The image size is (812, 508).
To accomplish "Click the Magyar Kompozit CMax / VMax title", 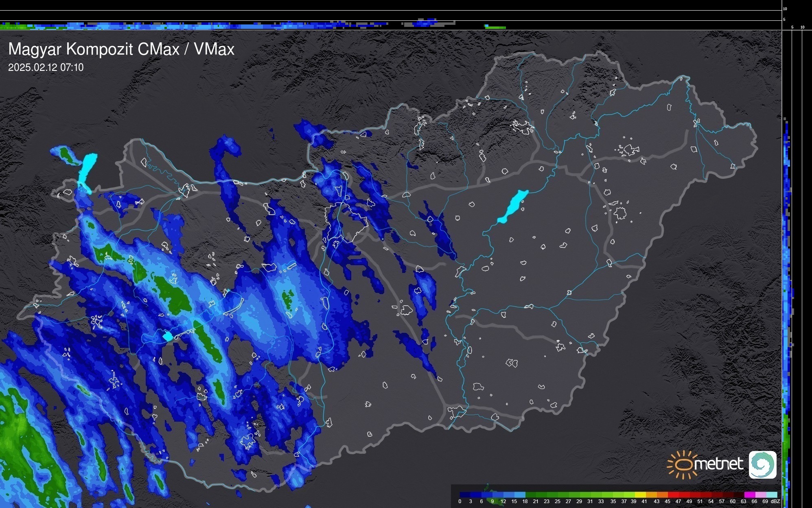I will pyautogui.click(x=121, y=49).
